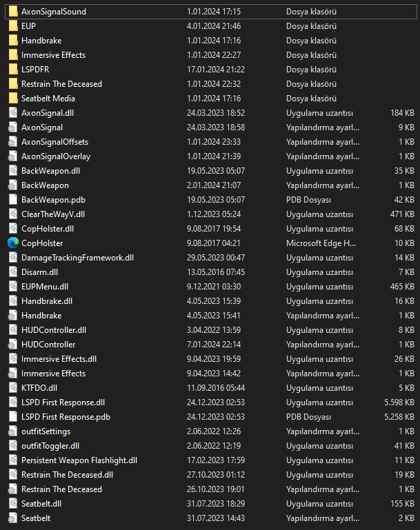Image resolution: width=420 pixels, height=530 pixels.
Task: Select the KTFDO.dll file name
Action: pyautogui.click(x=39, y=388)
